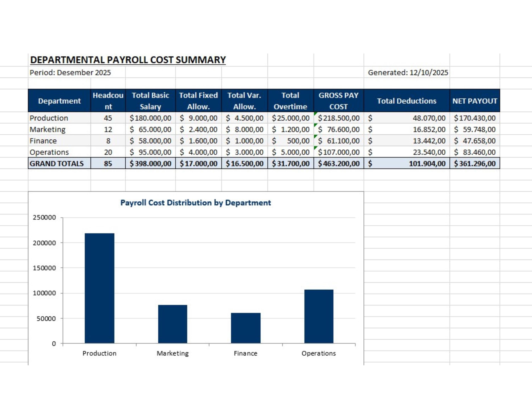Click Production gross pay $218.500,00

point(339,118)
